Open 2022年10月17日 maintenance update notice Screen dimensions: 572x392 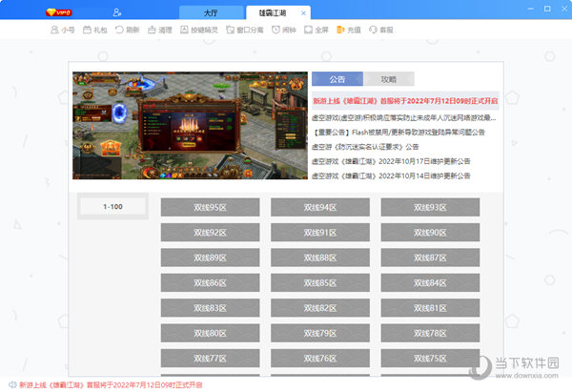pos(391,161)
